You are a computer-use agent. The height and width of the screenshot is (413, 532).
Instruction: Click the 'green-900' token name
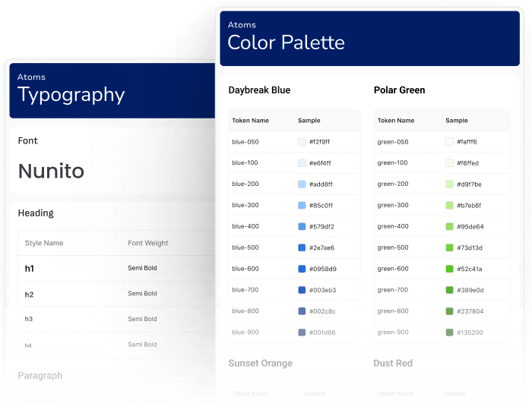[x=393, y=332]
